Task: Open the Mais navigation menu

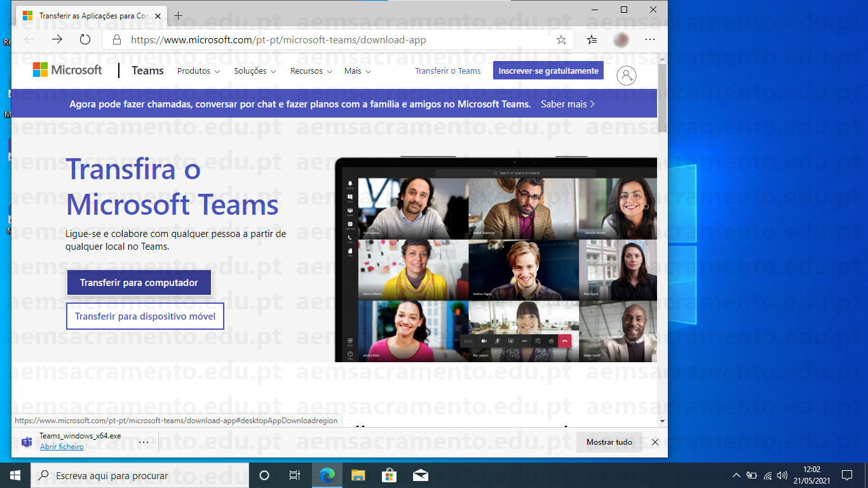Action: pyautogui.click(x=357, y=71)
